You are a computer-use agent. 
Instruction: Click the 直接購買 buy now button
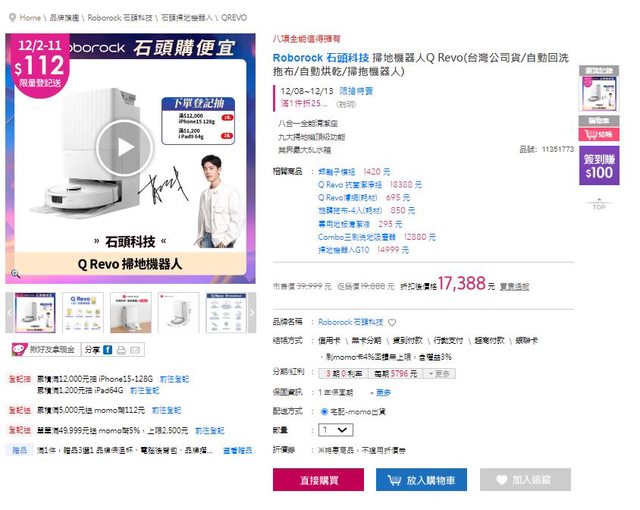(318, 480)
